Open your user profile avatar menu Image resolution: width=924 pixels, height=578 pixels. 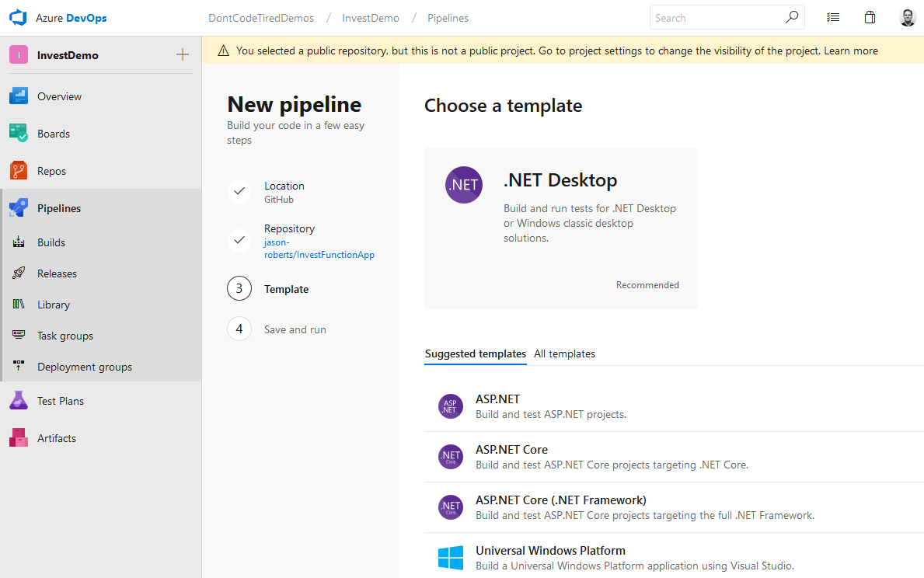pos(908,16)
